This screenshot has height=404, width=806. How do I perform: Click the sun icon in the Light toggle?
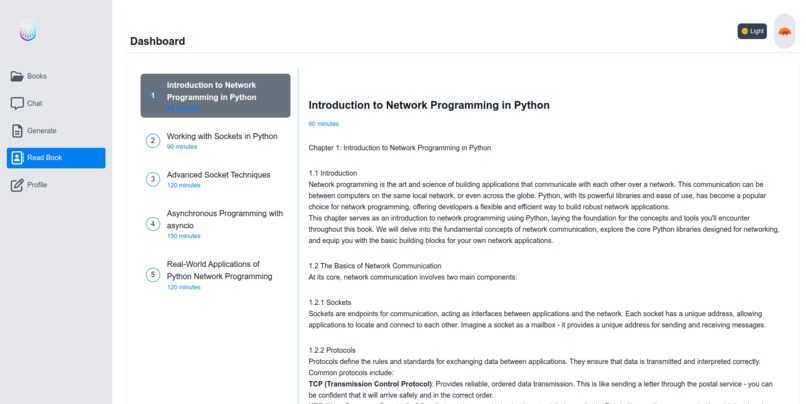pyautogui.click(x=745, y=31)
